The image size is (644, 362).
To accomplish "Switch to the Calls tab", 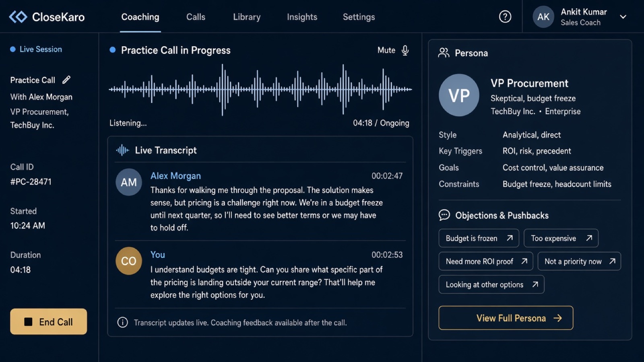I will [196, 17].
